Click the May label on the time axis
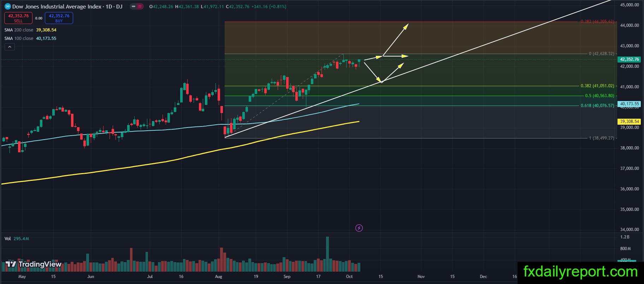Image resolution: width=644 pixels, height=284 pixels. click(22, 277)
